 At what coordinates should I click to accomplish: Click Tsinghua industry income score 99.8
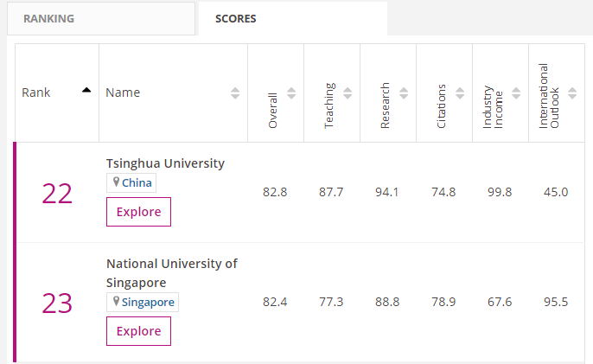coord(500,192)
